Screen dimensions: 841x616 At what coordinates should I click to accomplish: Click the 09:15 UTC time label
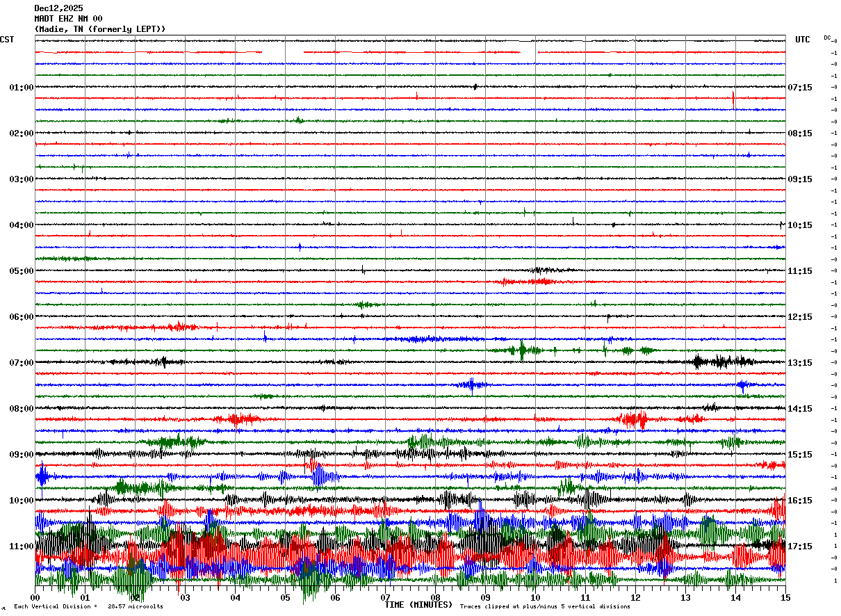[x=800, y=179]
